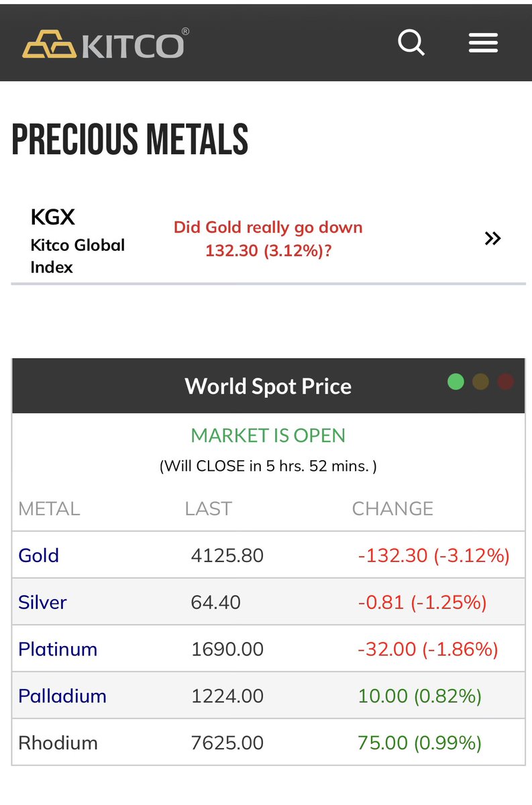The height and width of the screenshot is (805, 532).
Task: Click the CHANGE column header
Action: pyautogui.click(x=392, y=508)
